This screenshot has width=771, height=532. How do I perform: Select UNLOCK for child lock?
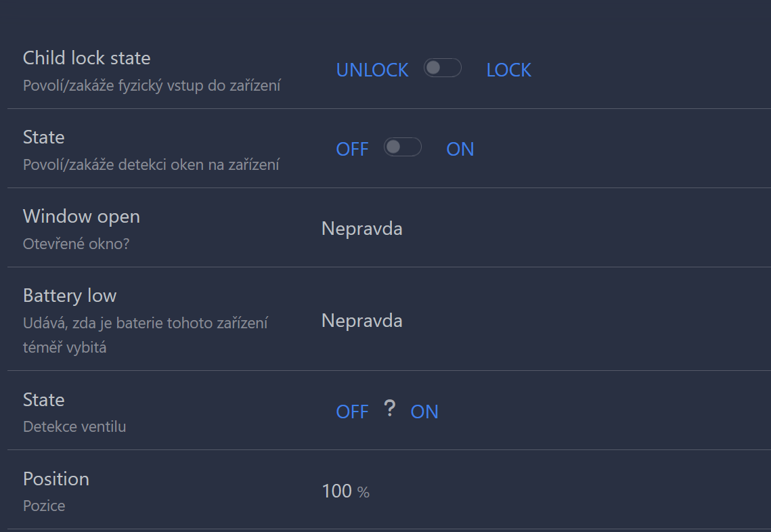pos(372,70)
